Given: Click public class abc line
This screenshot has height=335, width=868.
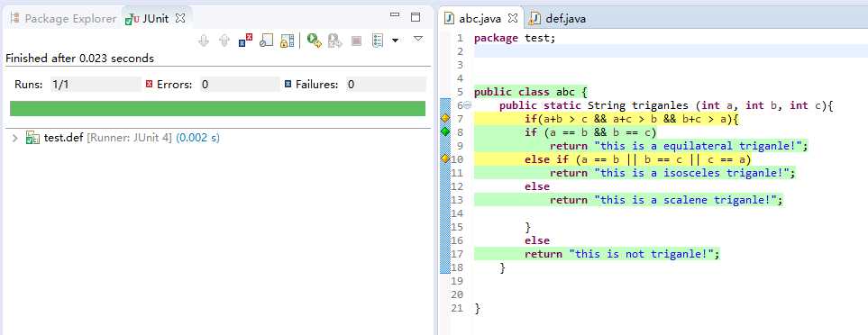Looking at the screenshot, I should 530,92.
